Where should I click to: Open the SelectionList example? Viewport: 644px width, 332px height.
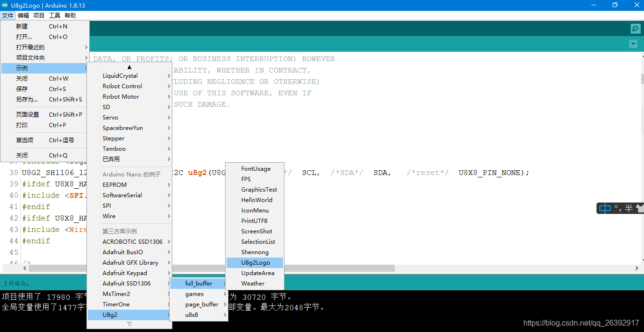(x=255, y=242)
